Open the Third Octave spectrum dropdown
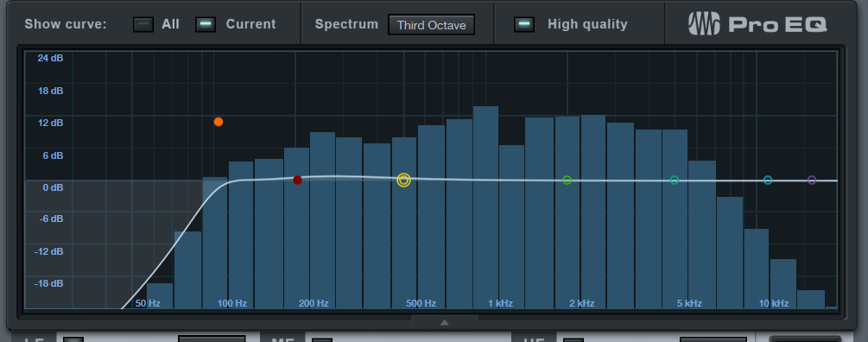Image resolution: width=868 pixels, height=342 pixels. point(431,25)
